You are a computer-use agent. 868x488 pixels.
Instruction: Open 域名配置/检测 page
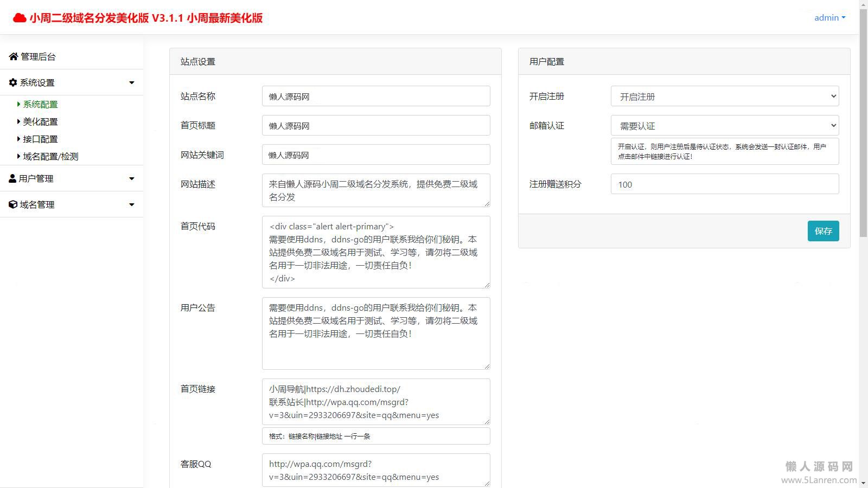(50, 156)
